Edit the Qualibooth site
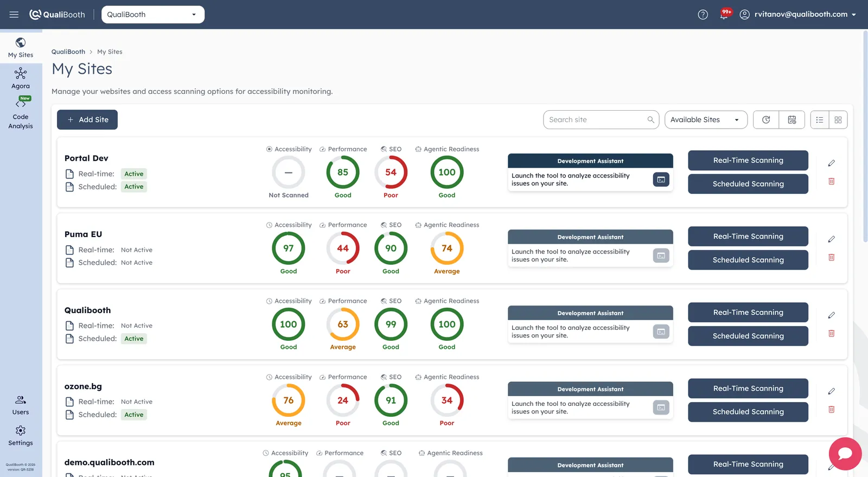Image resolution: width=868 pixels, height=477 pixels. [x=831, y=315]
